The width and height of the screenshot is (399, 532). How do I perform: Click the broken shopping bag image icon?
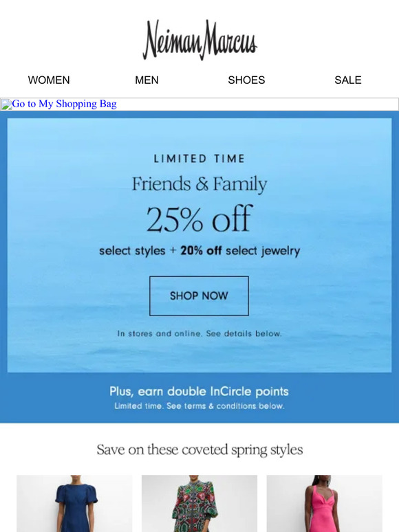point(6,104)
